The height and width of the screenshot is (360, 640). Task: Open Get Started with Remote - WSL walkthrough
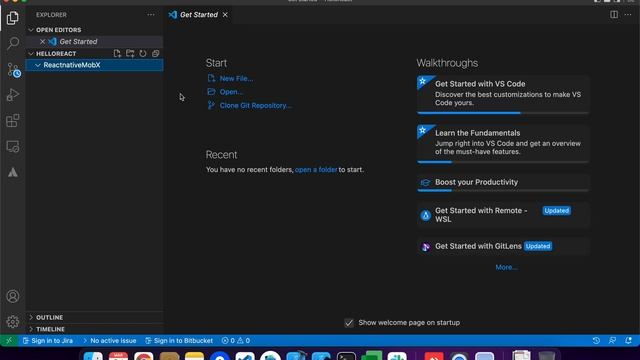(x=503, y=215)
